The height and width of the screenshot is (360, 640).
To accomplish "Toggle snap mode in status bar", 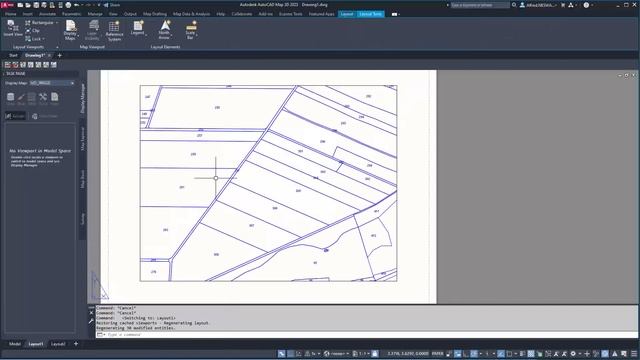I will coord(299,353).
